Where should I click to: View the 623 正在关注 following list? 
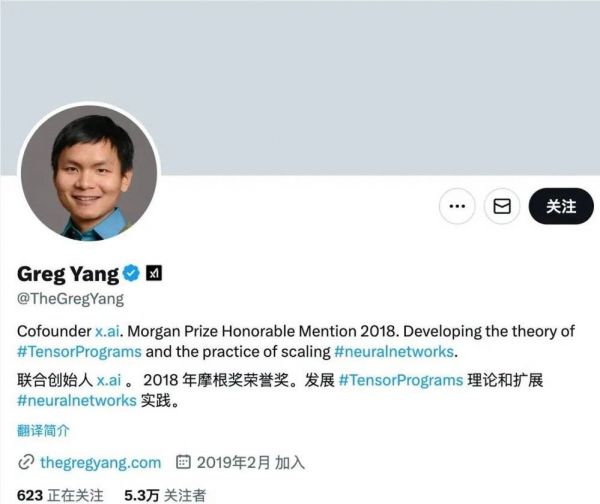point(60,495)
